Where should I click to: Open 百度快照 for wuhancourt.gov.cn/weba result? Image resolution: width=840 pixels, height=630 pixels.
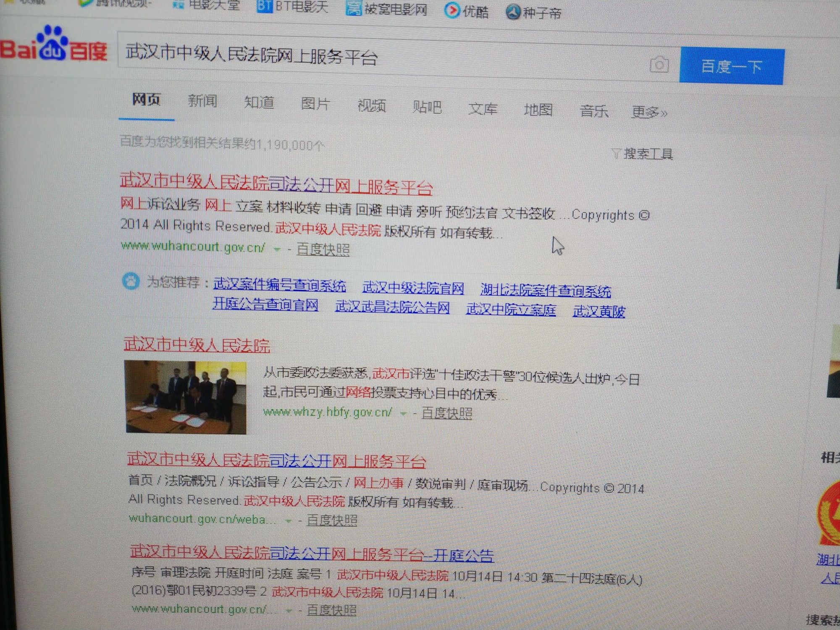tap(332, 520)
